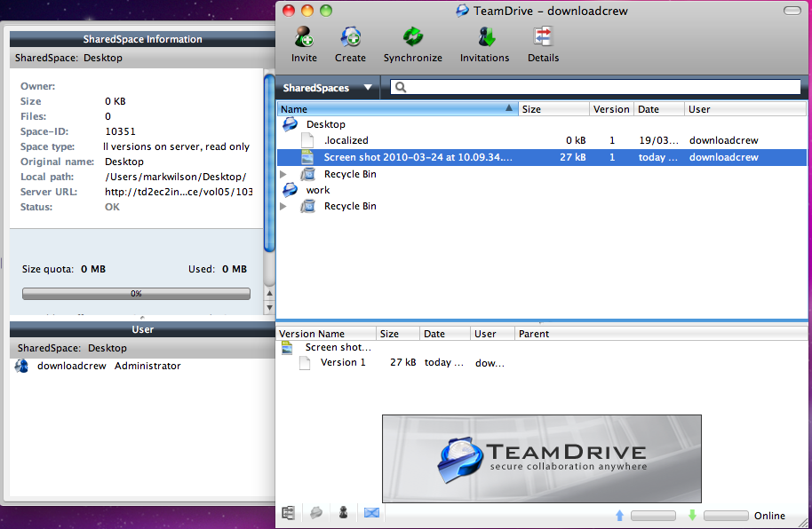The image size is (812, 529).
Task: Click the Version 1 document icon
Action: tap(305, 363)
